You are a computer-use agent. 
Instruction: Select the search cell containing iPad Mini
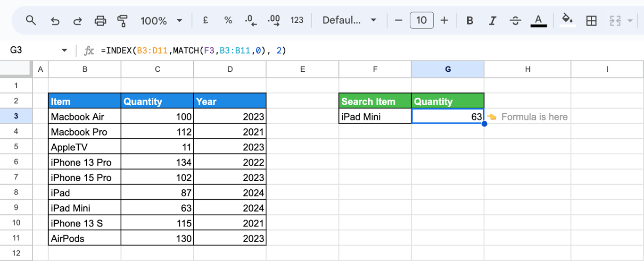tap(375, 116)
